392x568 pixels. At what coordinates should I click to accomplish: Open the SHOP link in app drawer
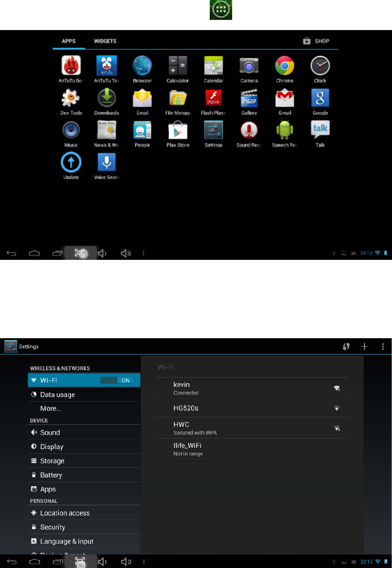[x=316, y=41]
